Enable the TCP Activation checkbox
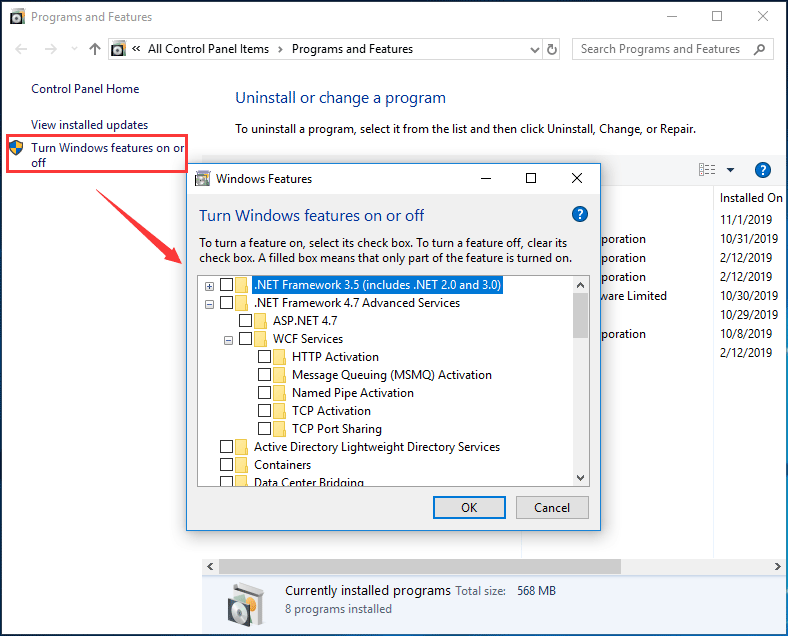Viewport: 788px width, 636px height. pos(264,410)
